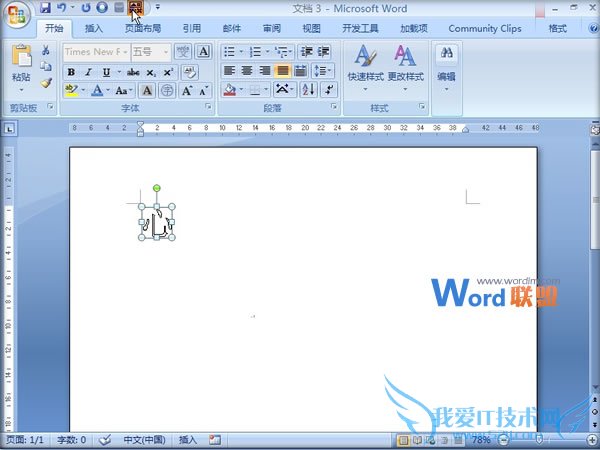Image resolution: width=600 pixels, height=450 pixels.
Task: Show paragraph marks
Action: point(329,90)
